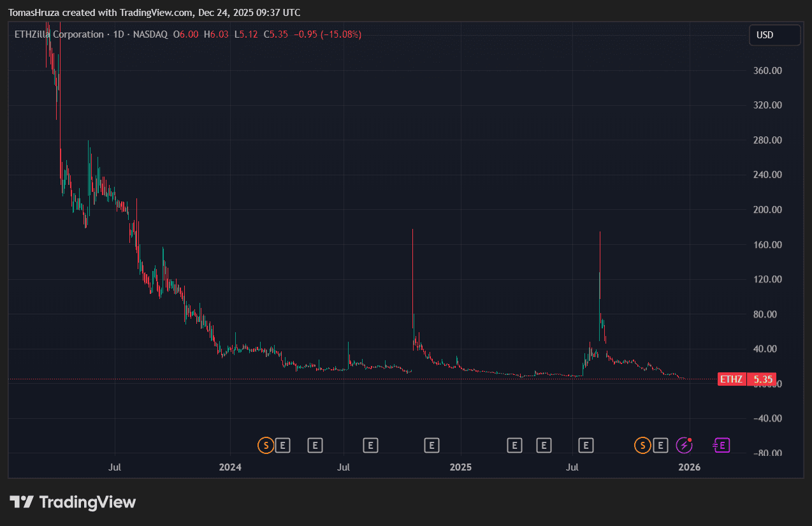Select earnings marker just right of Jul 2024

[x=370, y=445]
